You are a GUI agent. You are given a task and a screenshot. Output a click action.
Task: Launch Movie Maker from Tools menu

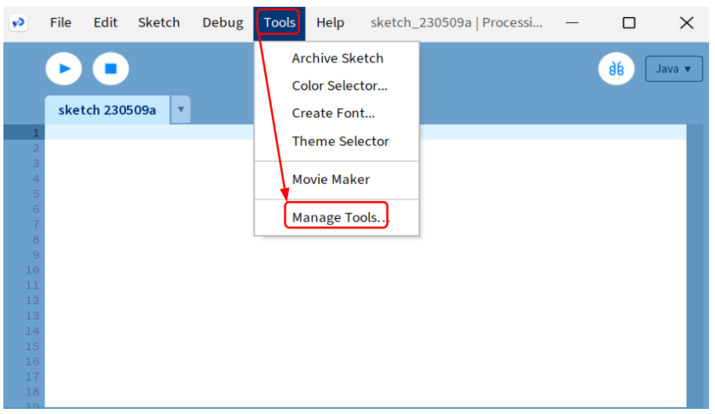pyautogui.click(x=337, y=180)
